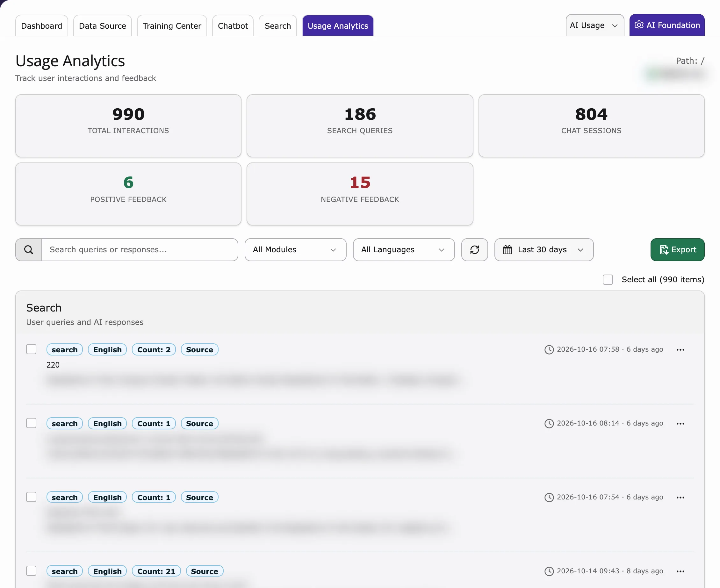This screenshot has width=720, height=588.
Task: Open more options for 07:54 entry
Action: [680, 497]
